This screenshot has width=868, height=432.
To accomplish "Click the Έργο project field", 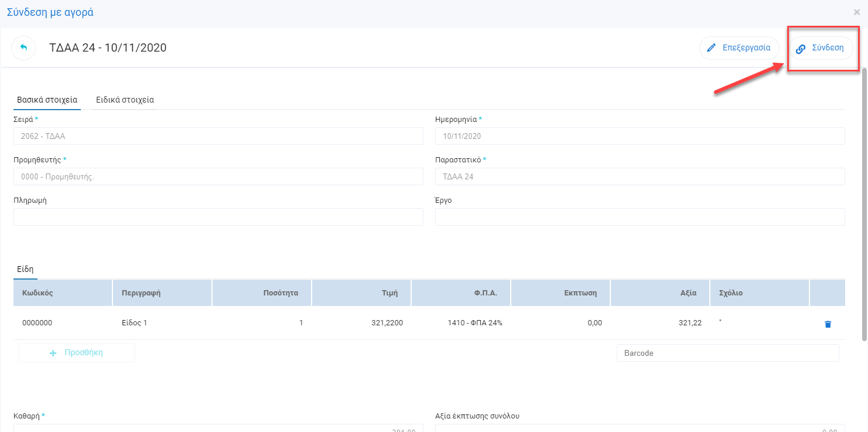I will click(x=640, y=217).
